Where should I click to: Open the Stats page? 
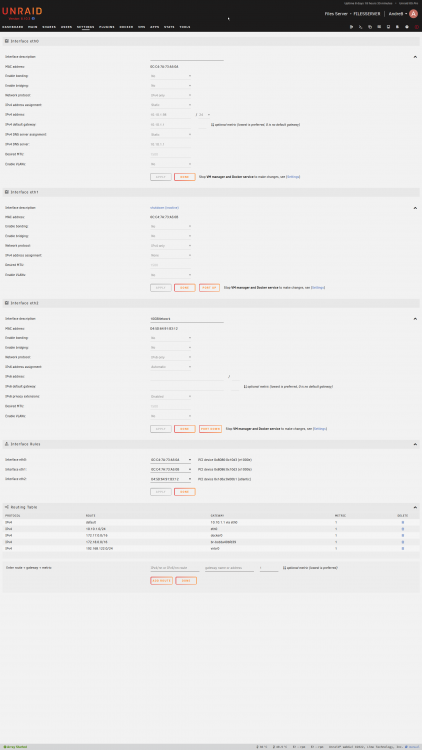tap(169, 27)
